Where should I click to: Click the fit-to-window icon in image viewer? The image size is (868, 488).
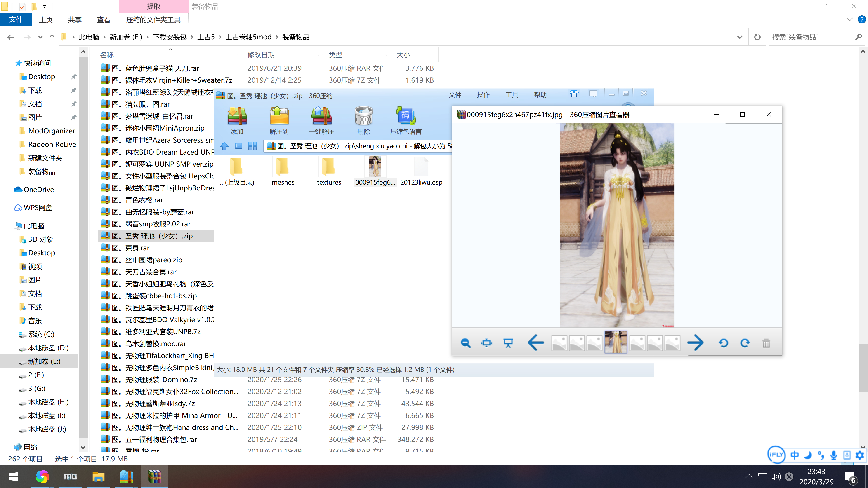point(487,343)
